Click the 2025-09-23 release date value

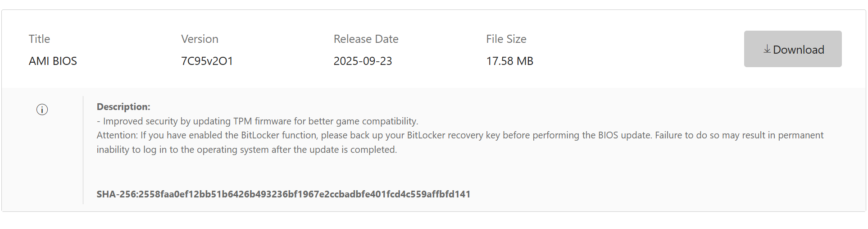coord(363,61)
